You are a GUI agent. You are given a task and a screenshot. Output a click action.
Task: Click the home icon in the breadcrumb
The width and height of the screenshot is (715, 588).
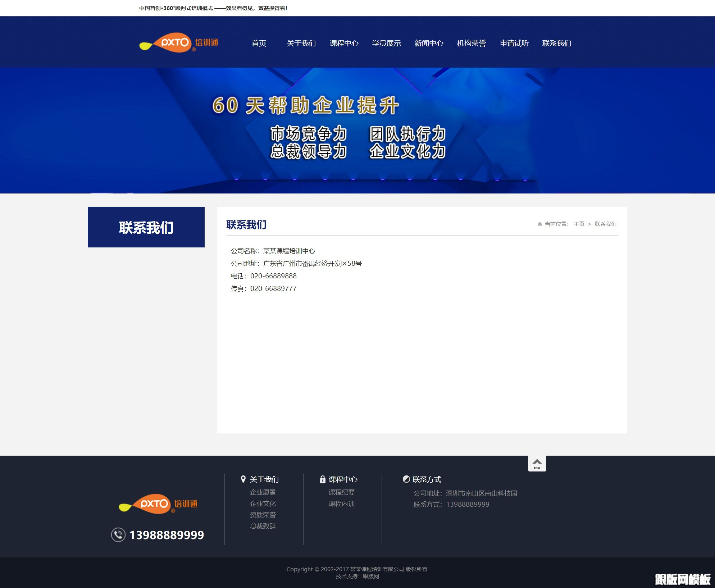click(x=539, y=224)
